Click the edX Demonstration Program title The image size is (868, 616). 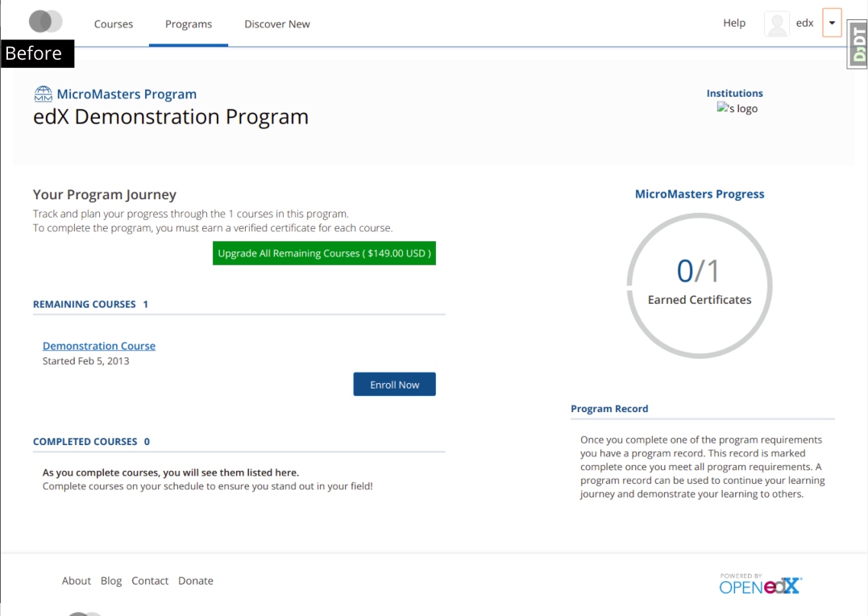(x=171, y=117)
